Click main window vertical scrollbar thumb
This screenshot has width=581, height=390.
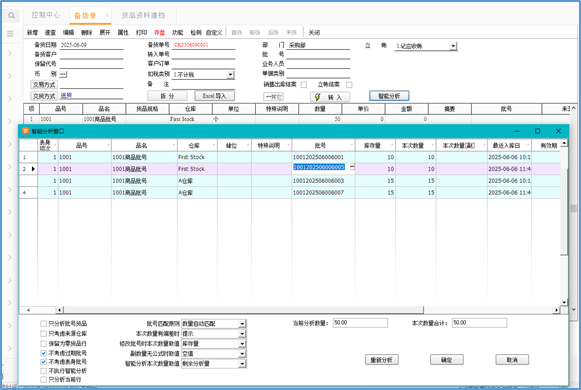point(574,208)
